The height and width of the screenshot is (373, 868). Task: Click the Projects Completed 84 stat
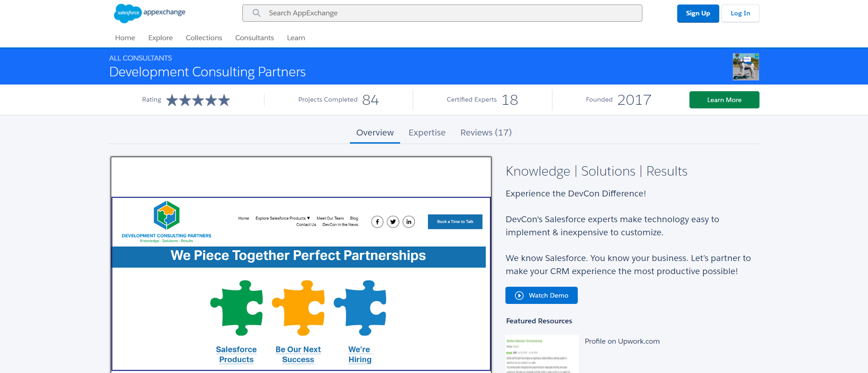339,100
